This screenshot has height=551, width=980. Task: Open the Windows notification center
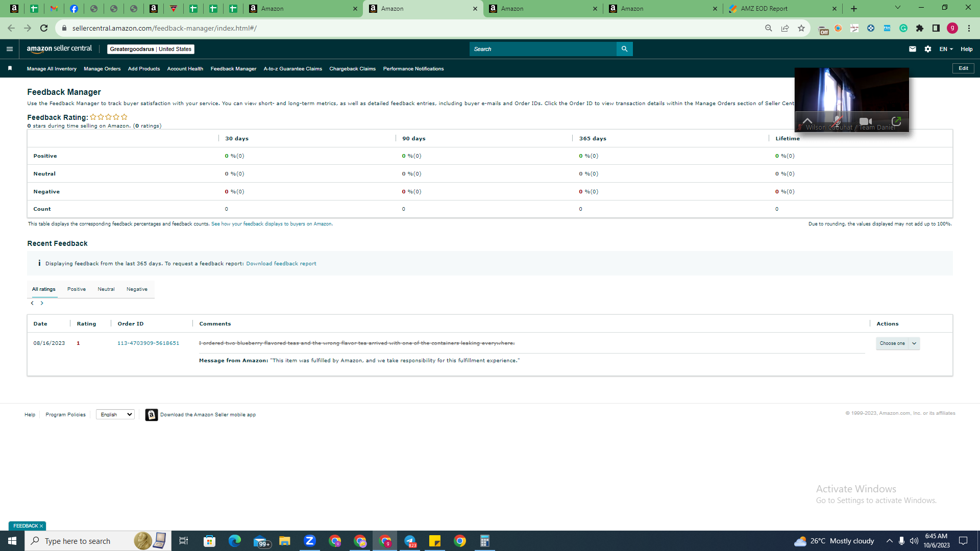pos(963,541)
